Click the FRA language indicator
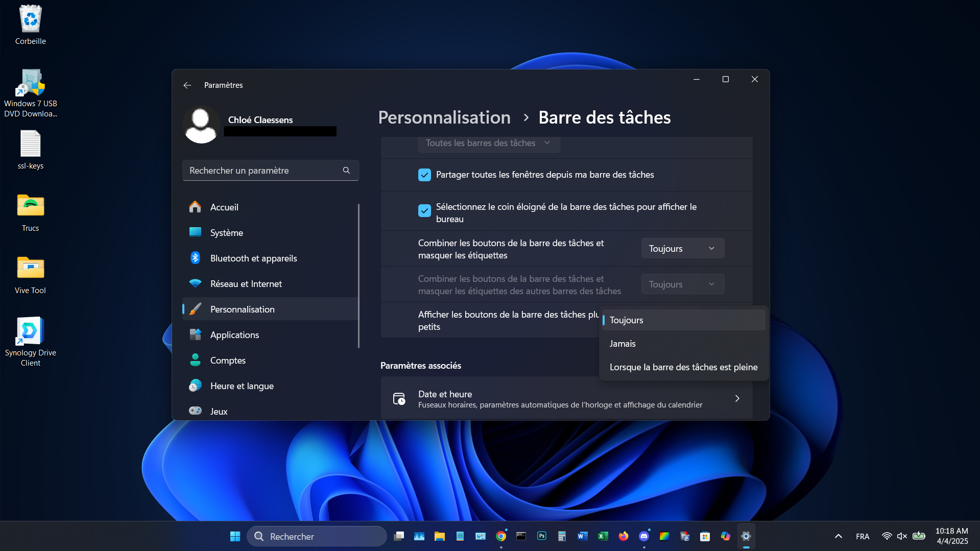The image size is (980, 551). coord(863,536)
